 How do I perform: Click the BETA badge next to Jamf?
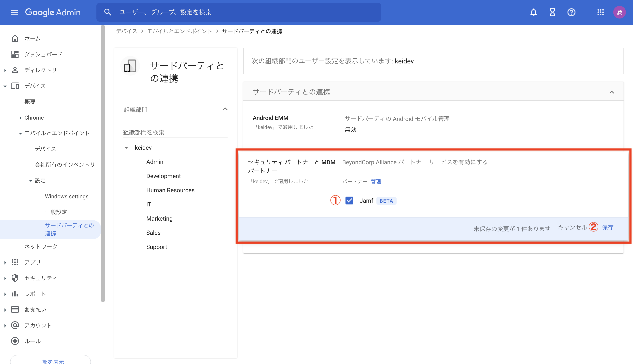(386, 201)
